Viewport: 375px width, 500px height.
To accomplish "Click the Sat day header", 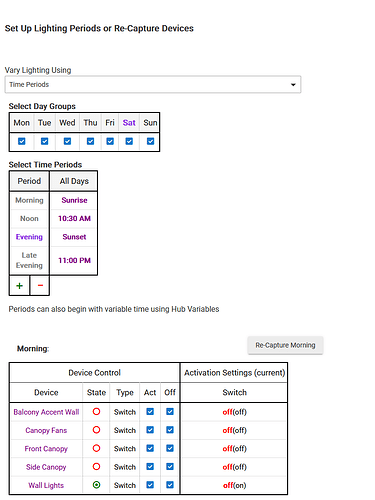I will click(129, 123).
